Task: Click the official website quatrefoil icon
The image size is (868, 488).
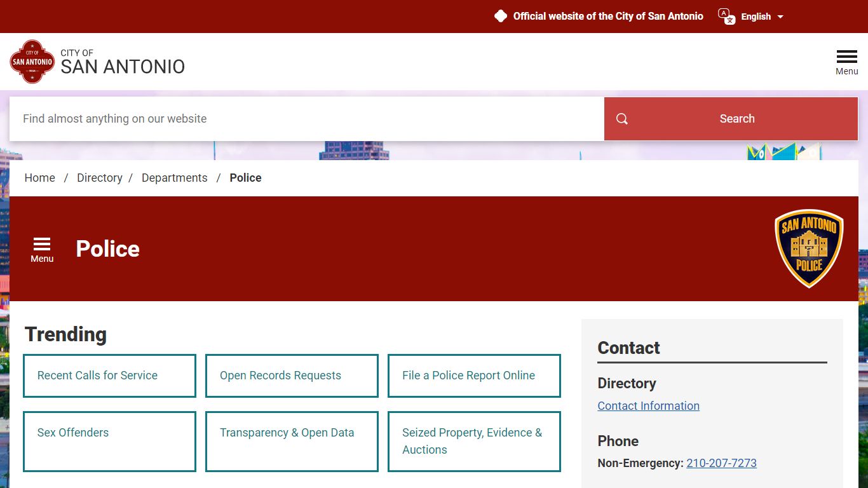Action: (501, 17)
